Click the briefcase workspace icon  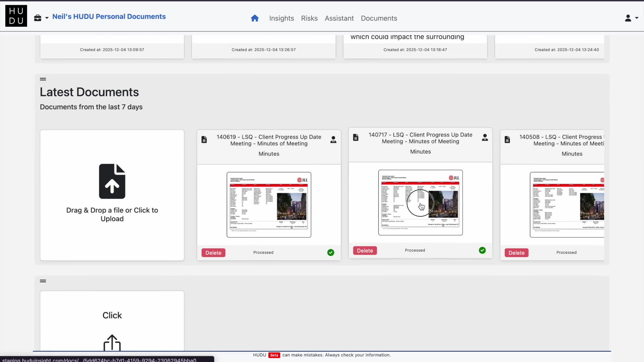pos(38,18)
